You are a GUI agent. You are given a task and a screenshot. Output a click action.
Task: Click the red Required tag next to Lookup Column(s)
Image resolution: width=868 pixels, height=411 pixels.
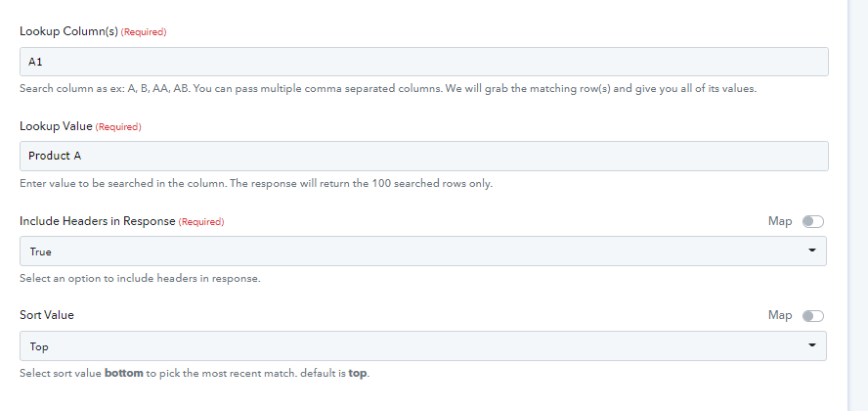[x=144, y=32]
